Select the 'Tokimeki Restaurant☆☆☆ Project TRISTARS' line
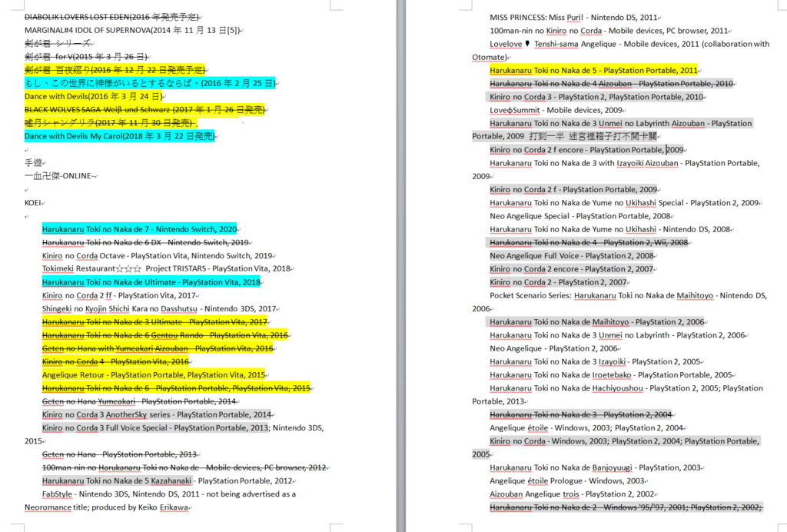The image size is (787, 532). (x=166, y=268)
